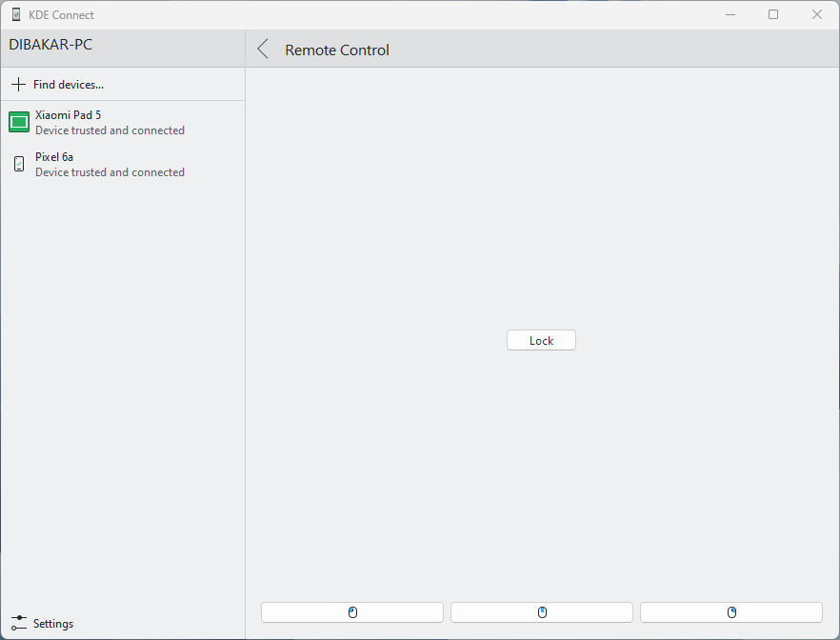
Task: Open Settings in the sidebar
Action: tap(123, 624)
